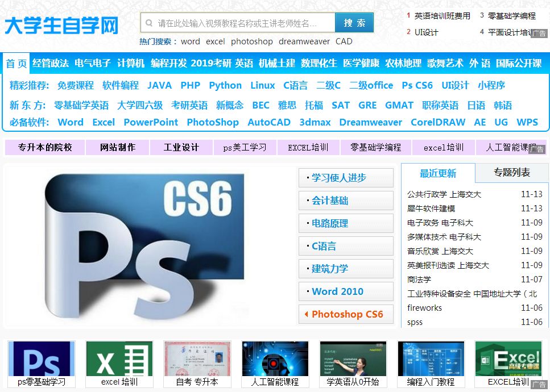This screenshot has width=550, height=392.
Task: Open 英语培训班费用 ad link
Action: 442,16
